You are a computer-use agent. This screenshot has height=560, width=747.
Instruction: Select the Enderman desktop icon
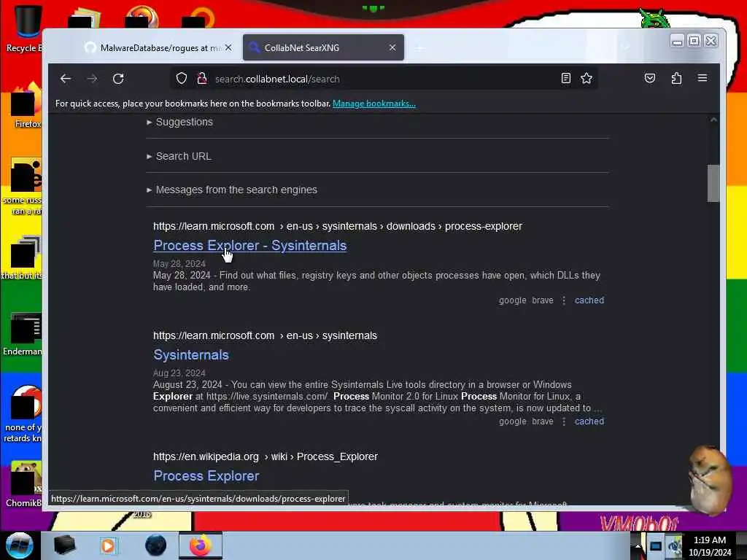(23, 334)
